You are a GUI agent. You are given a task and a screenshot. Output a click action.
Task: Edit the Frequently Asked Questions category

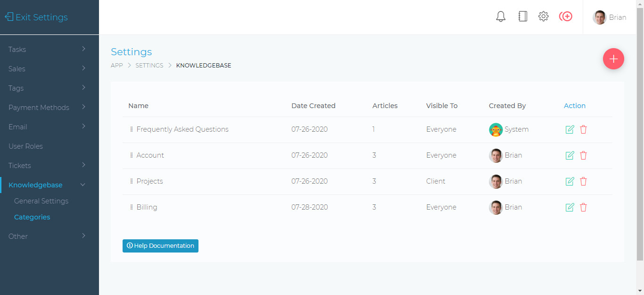(570, 129)
